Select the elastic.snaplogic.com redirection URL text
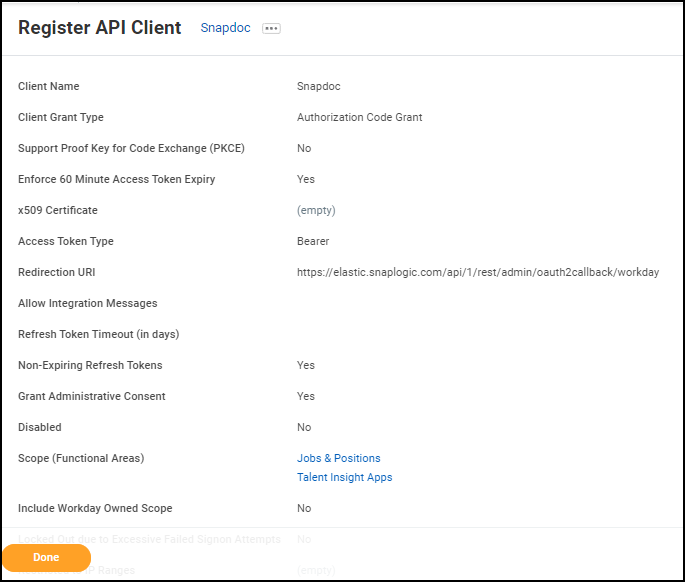The height and width of the screenshot is (582, 685). tap(478, 272)
